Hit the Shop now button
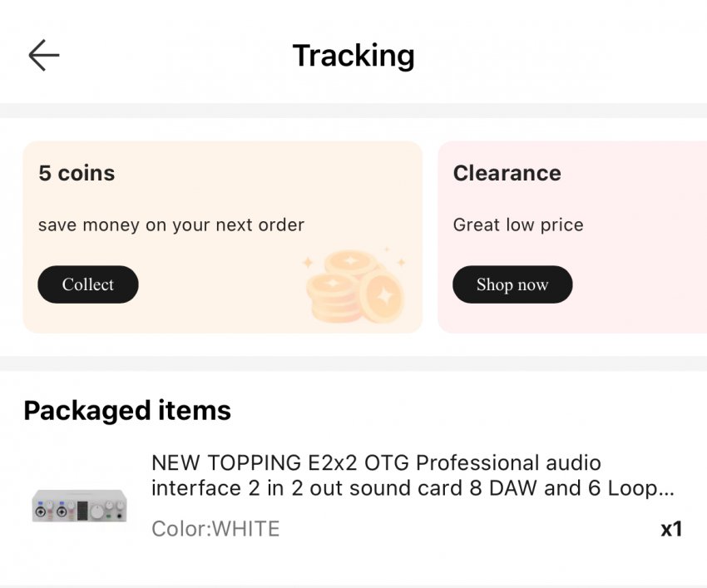This screenshot has width=707, height=588. (512, 284)
